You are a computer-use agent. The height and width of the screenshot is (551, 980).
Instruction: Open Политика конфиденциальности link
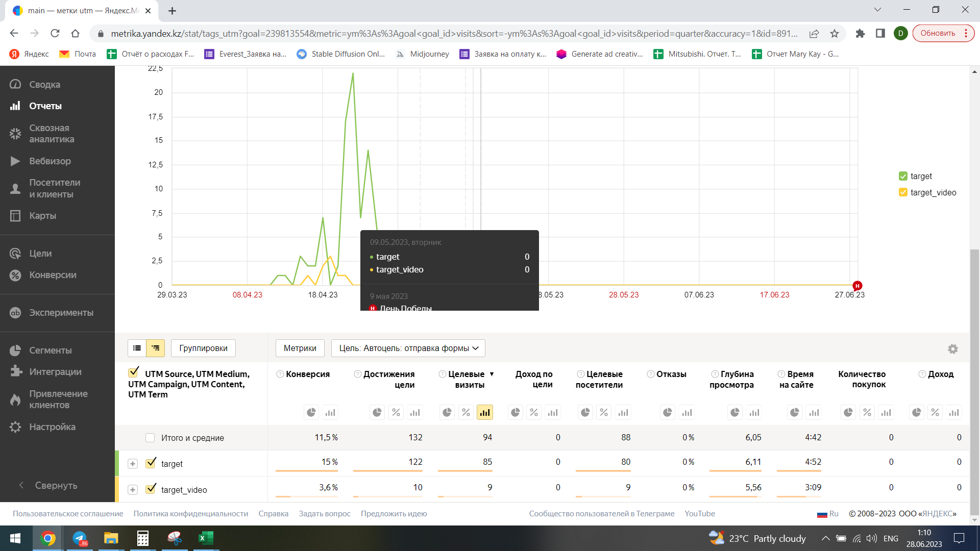pos(191,514)
